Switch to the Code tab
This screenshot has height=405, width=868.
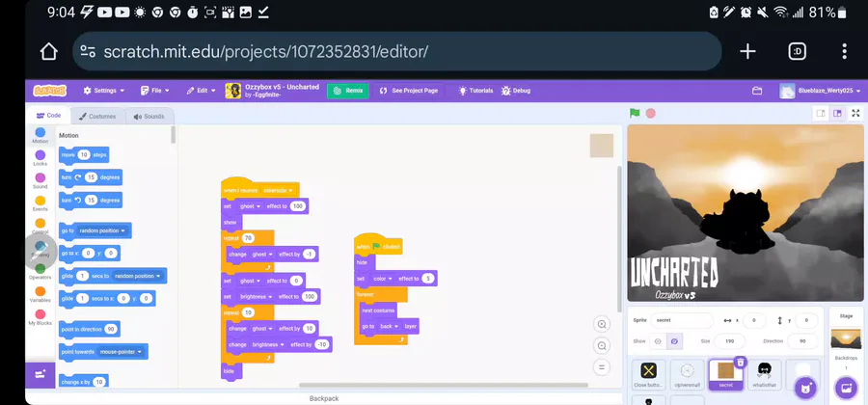49,116
